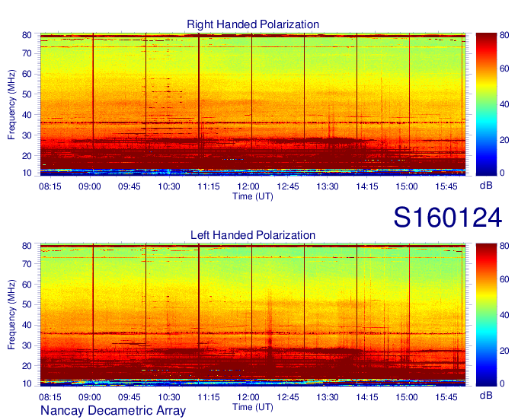Click the color bar beside the Left Handed plot
This screenshot has height=420, width=518.
pyautogui.click(x=486, y=315)
